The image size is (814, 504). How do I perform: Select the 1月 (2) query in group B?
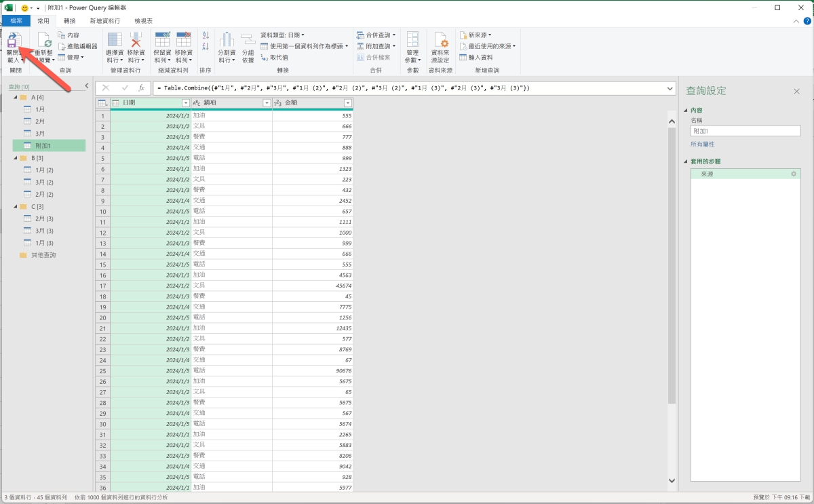click(45, 170)
